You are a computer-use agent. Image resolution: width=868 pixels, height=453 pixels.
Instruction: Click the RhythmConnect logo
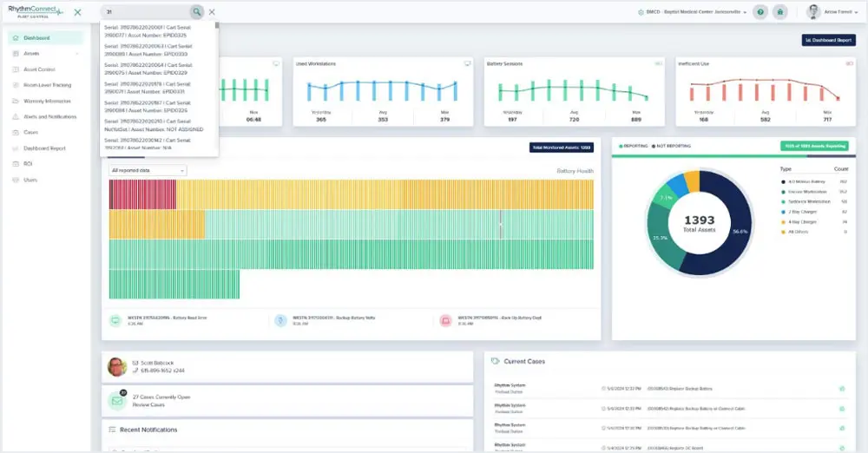point(36,11)
